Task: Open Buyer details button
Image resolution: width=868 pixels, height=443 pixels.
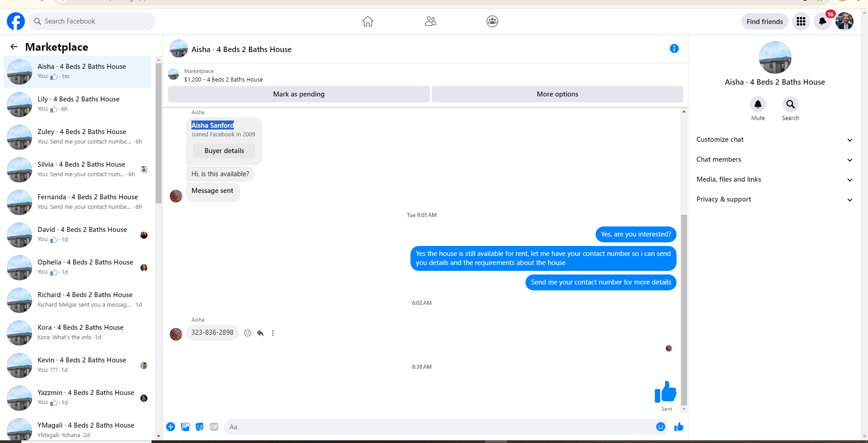Action: (224, 151)
